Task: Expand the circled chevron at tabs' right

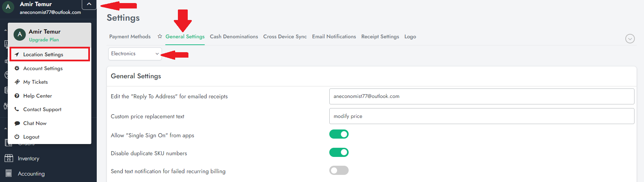Action: [x=630, y=39]
